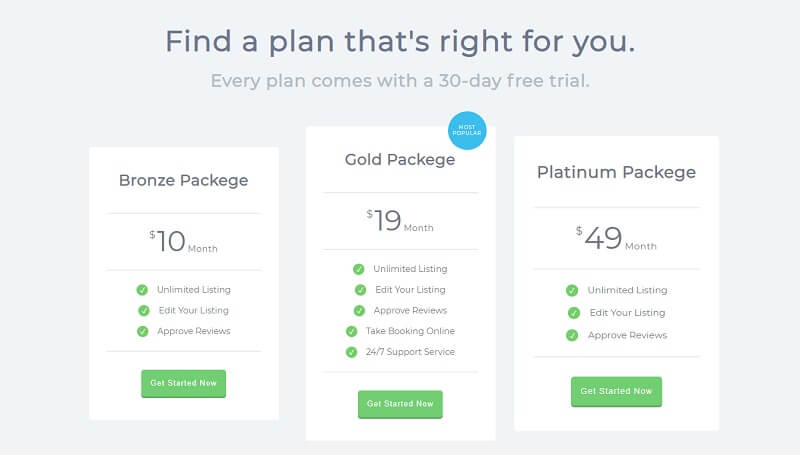800x455 pixels.
Task: Click checkmark beside Bronze Approve Reviews
Action: click(x=142, y=332)
